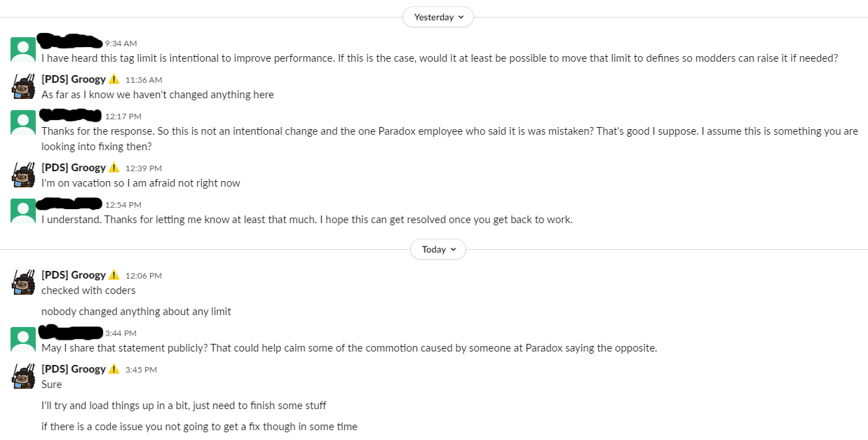Click warning emoji next to Groogy at 11:36 AM

(x=114, y=79)
